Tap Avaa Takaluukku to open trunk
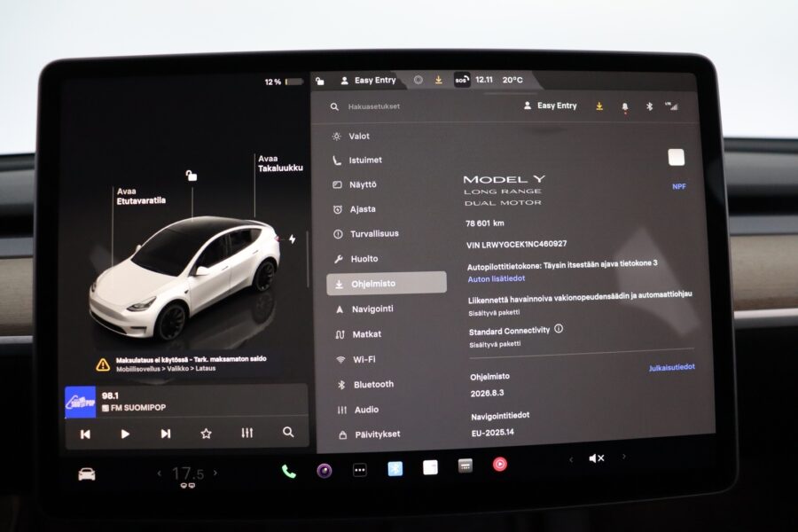 pos(280,163)
